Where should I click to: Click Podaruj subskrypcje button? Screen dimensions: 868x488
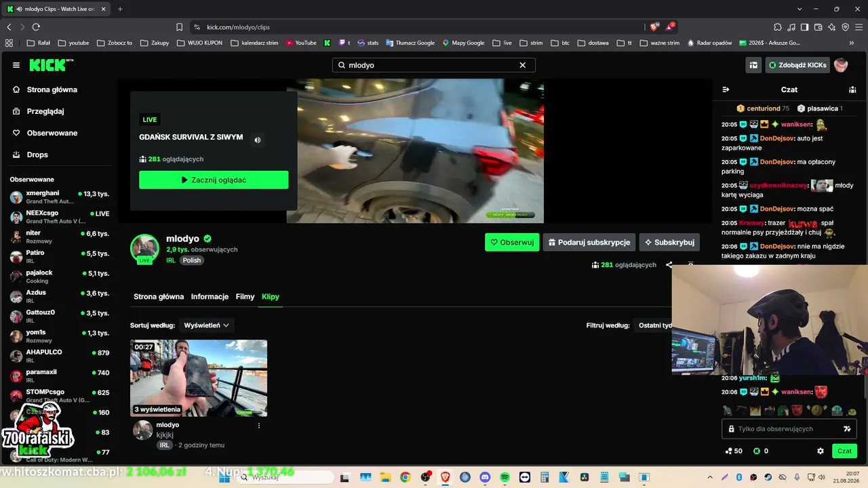(x=589, y=242)
